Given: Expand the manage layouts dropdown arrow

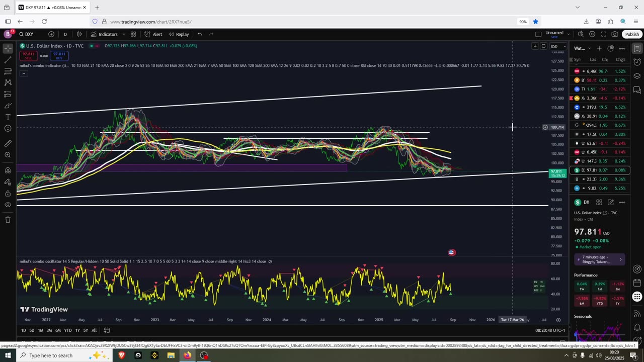Looking at the screenshot, I should 569,34.
